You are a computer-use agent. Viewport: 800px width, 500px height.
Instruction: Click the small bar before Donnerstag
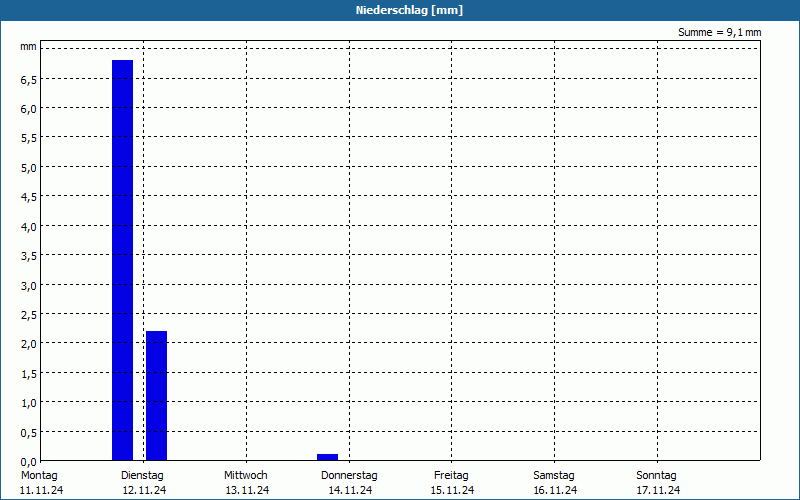[x=328, y=457]
